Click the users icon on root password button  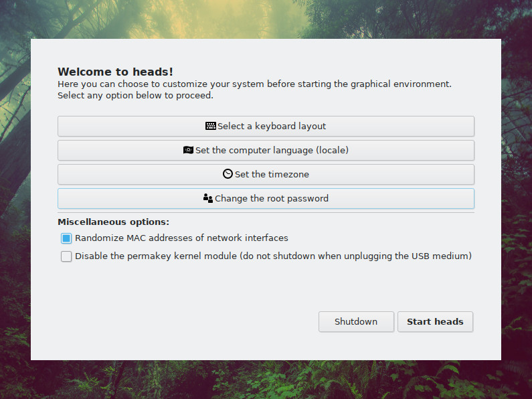tap(208, 198)
